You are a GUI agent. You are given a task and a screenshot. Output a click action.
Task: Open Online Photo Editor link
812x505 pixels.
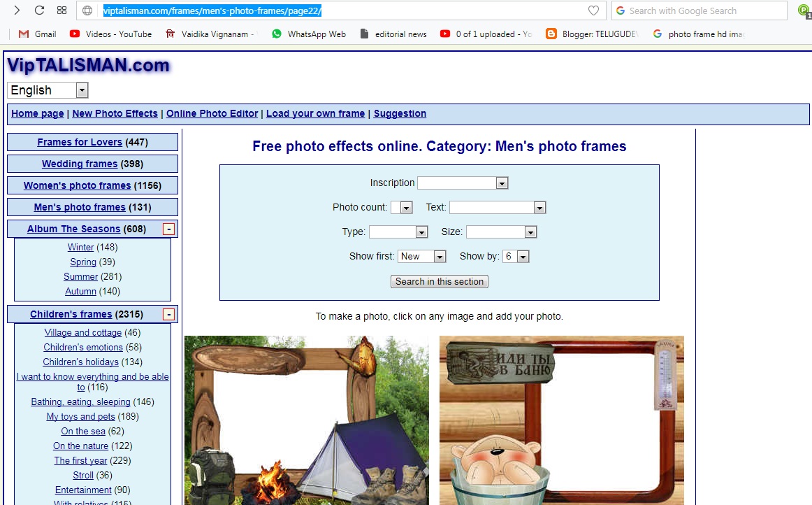tap(212, 113)
